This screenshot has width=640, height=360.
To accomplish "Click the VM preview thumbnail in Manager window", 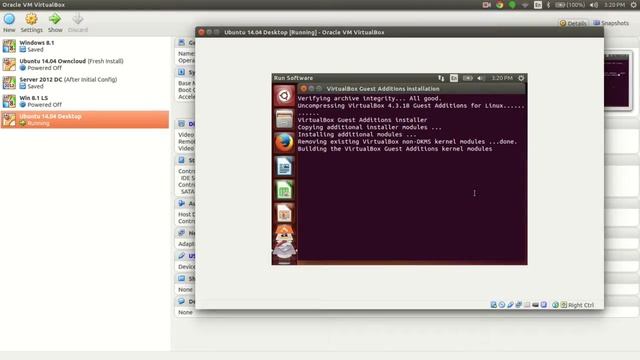I will click(618, 80).
